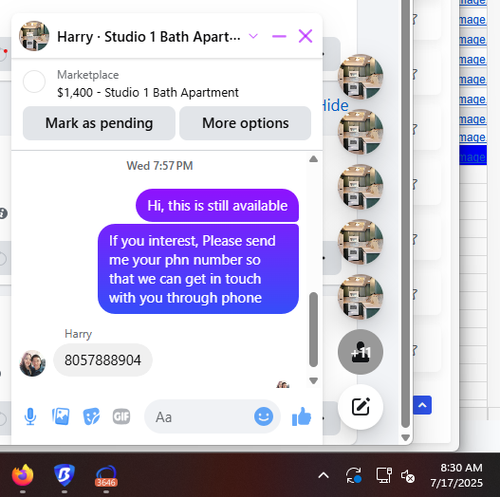Click chat scrollbar down arrow

313,380
